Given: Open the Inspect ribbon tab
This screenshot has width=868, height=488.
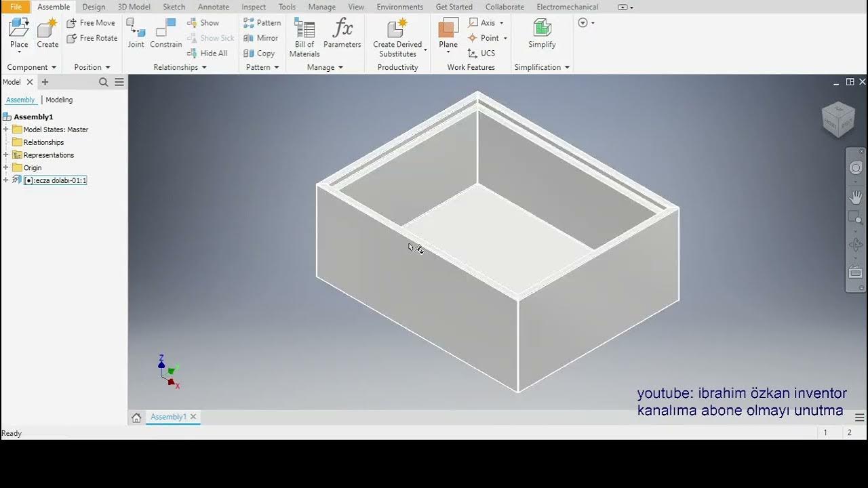Looking at the screenshot, I should [x=254, y=7].
